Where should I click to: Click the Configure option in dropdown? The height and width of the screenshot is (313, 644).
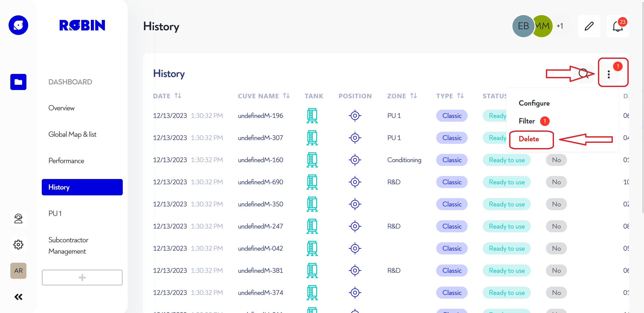534,103
